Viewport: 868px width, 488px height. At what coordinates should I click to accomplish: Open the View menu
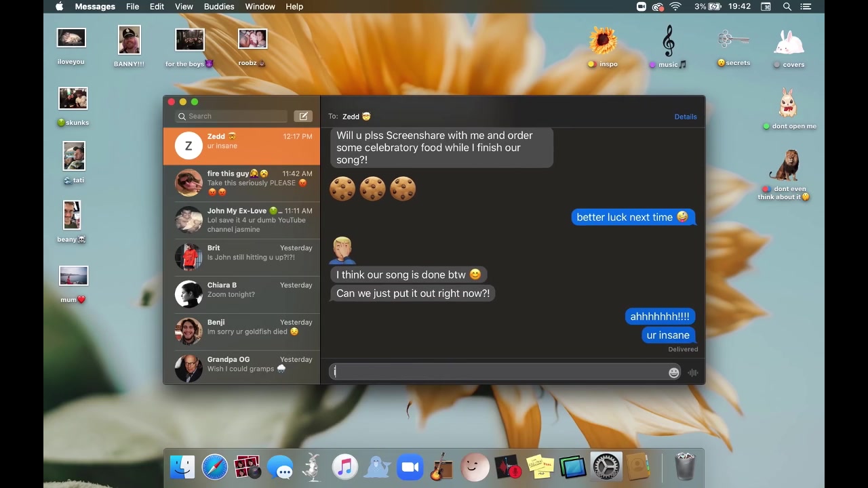tap(184, 6)
